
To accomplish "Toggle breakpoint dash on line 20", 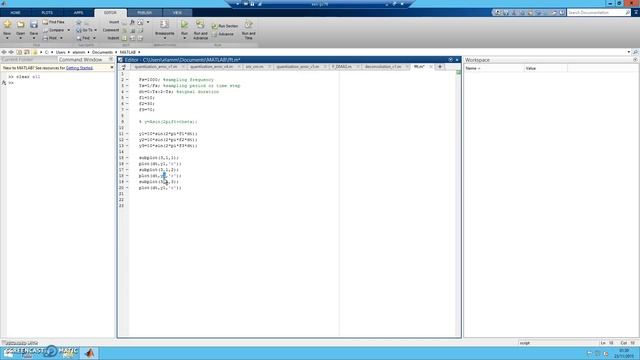I will pyautogui.click(x=127, y=188).
